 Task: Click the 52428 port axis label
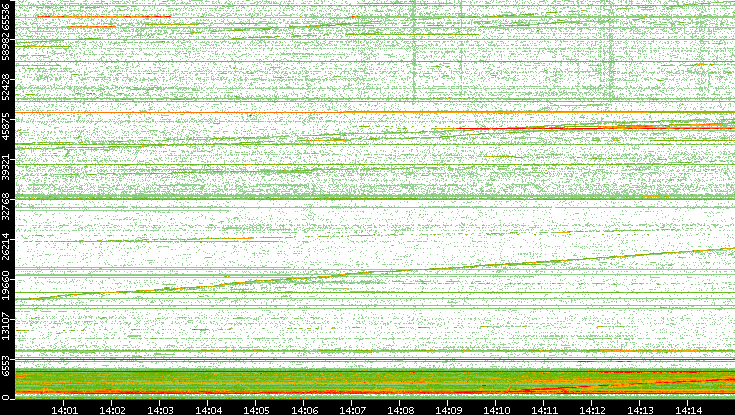click(5, 86)
